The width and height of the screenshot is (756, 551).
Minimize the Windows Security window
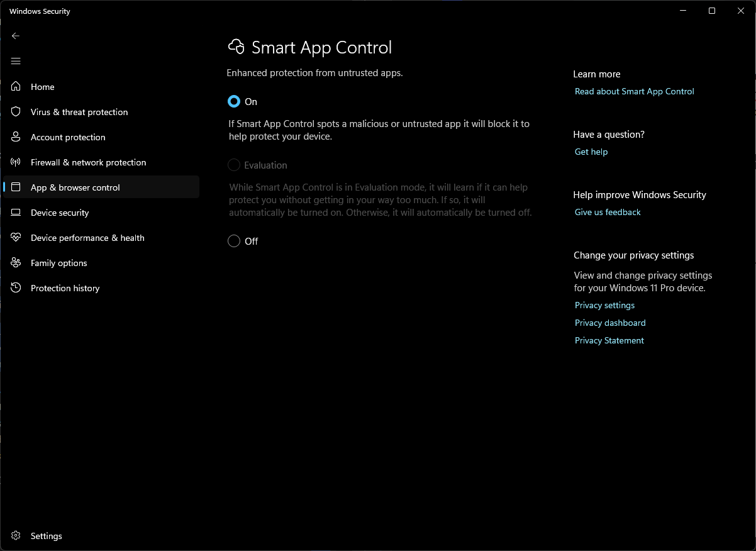tap(683, 11)
